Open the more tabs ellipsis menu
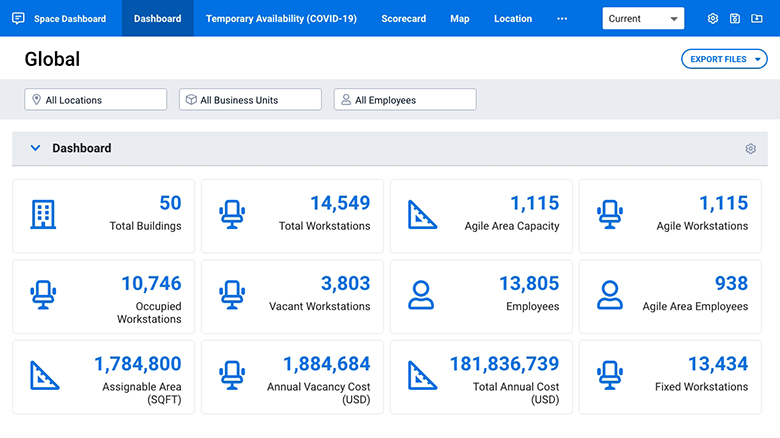This screenshot has height=438, width=780. pos(562,18)
